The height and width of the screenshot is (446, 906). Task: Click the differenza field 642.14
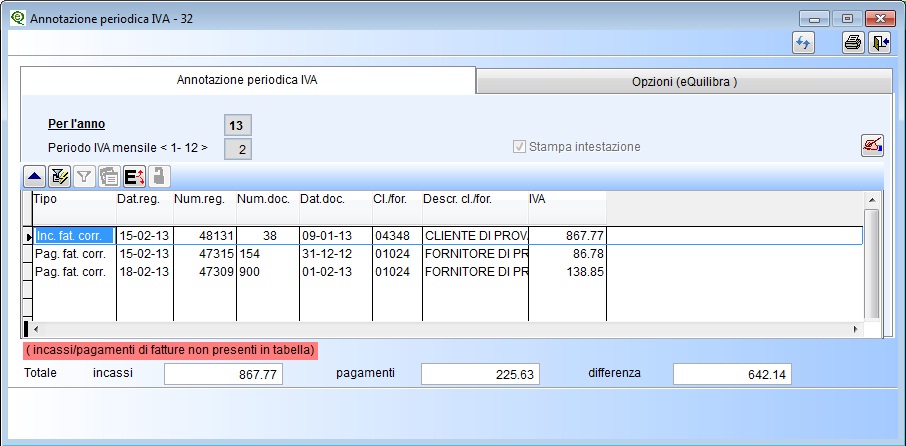[x=732, y=374]
